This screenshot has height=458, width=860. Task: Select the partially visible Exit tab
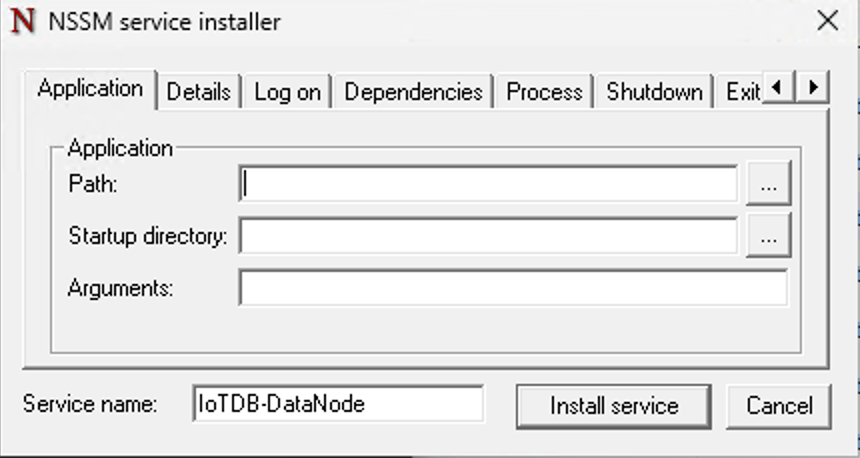[x=743, y=92]
